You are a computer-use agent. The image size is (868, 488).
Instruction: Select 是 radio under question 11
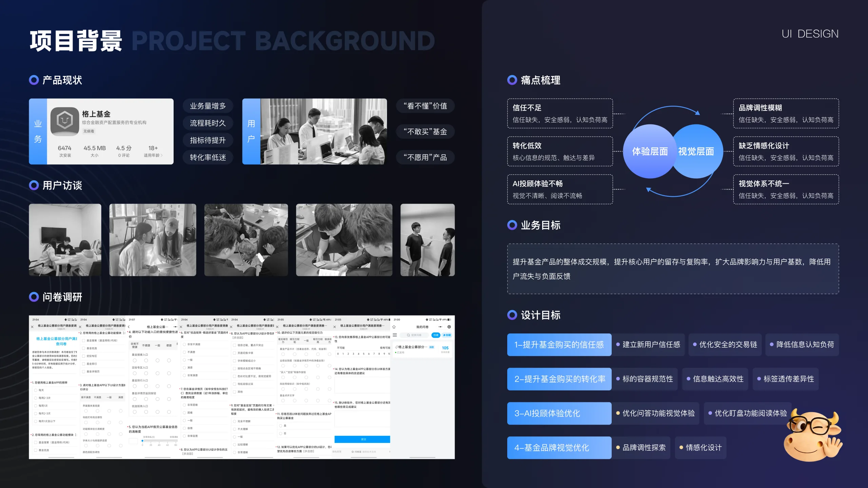click(280, 426)
